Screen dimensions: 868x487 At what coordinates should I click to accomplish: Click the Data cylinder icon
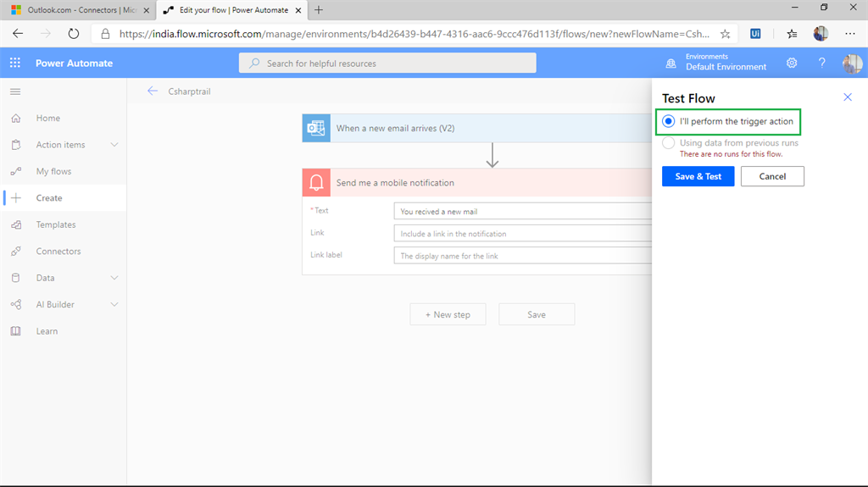16,278
